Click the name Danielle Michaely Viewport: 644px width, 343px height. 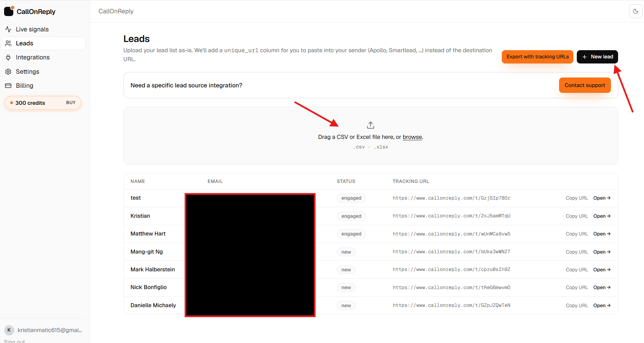click(153, 305)
